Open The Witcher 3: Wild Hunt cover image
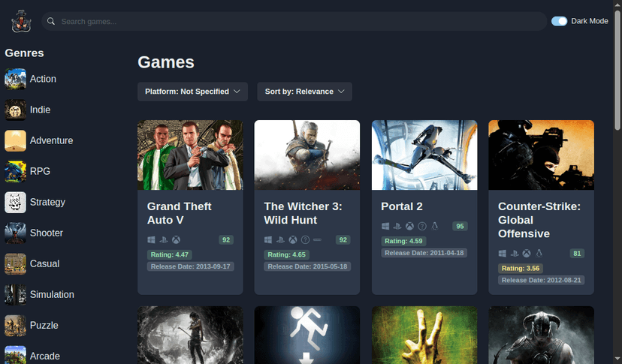 tap(307, 155)
